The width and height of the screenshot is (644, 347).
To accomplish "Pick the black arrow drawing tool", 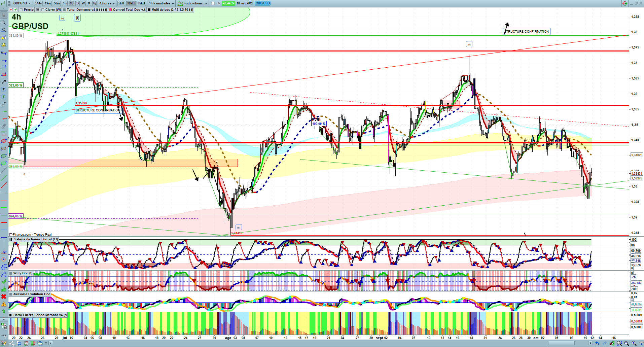I will click(x=4, y=82).
